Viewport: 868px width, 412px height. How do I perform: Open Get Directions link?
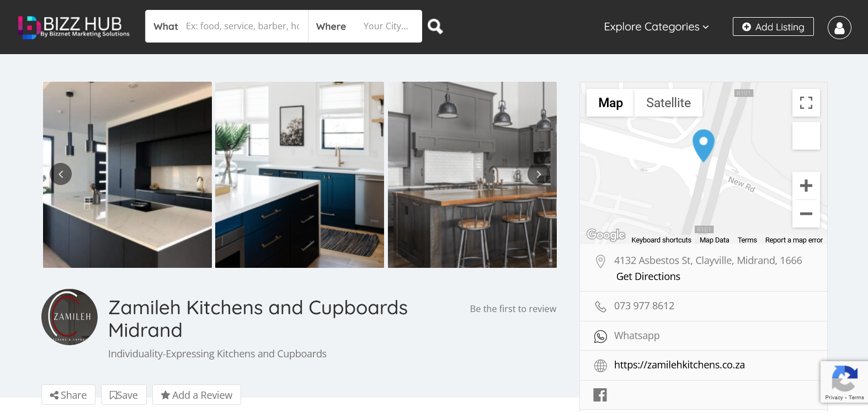click(648, 277)
